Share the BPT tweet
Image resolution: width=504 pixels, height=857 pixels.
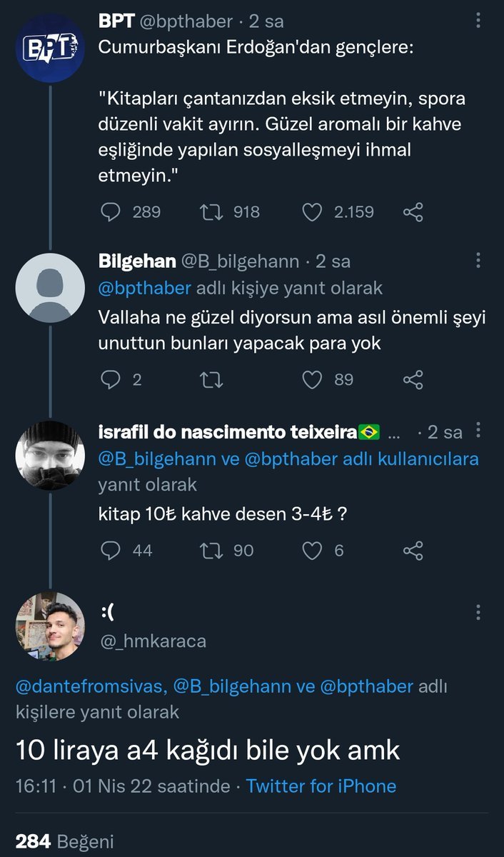click(x=413, y=212)
